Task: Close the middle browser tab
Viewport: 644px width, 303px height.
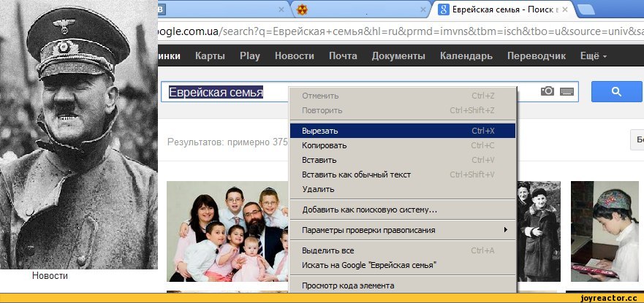Action: [x=423, y=10]
